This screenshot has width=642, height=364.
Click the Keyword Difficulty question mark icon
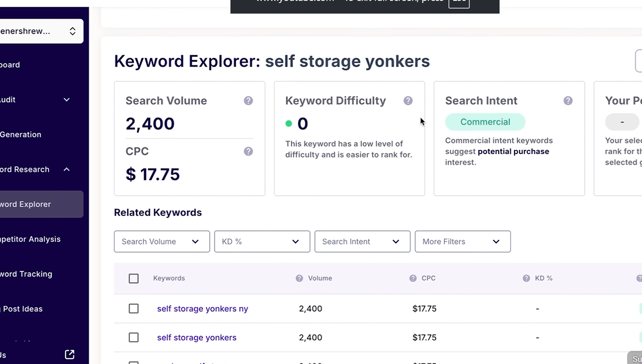tap(408, 100)
